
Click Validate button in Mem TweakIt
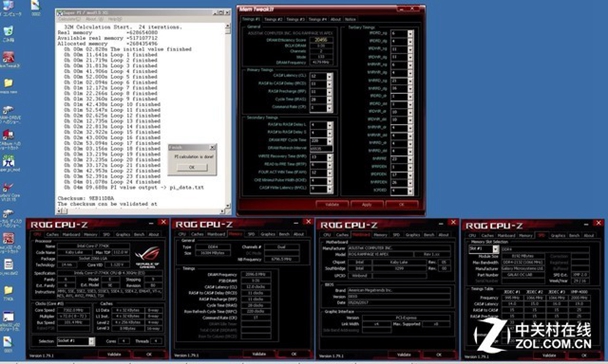[x=332, y=204]
